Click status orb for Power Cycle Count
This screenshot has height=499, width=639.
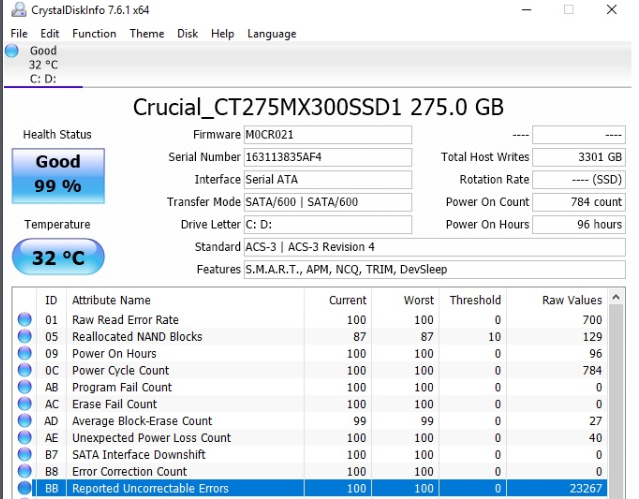click(x=25, y=370)
